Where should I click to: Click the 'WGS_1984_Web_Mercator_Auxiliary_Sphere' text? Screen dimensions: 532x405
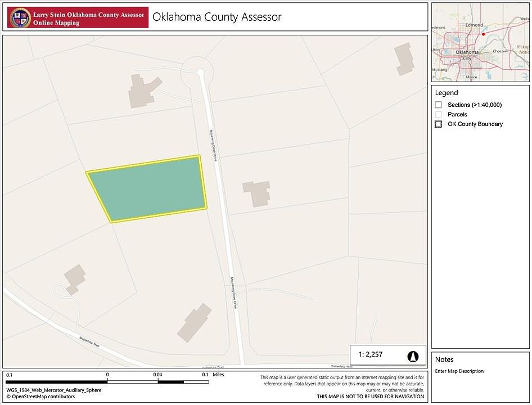coord(53,390)
